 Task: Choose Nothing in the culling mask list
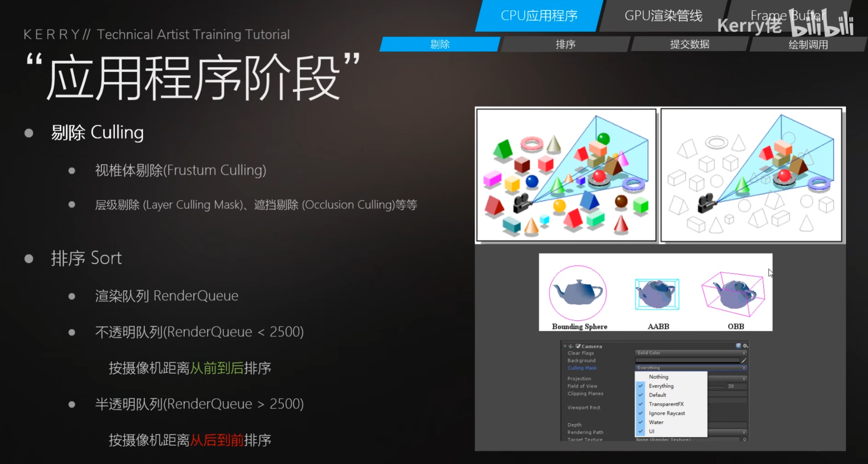658,377
